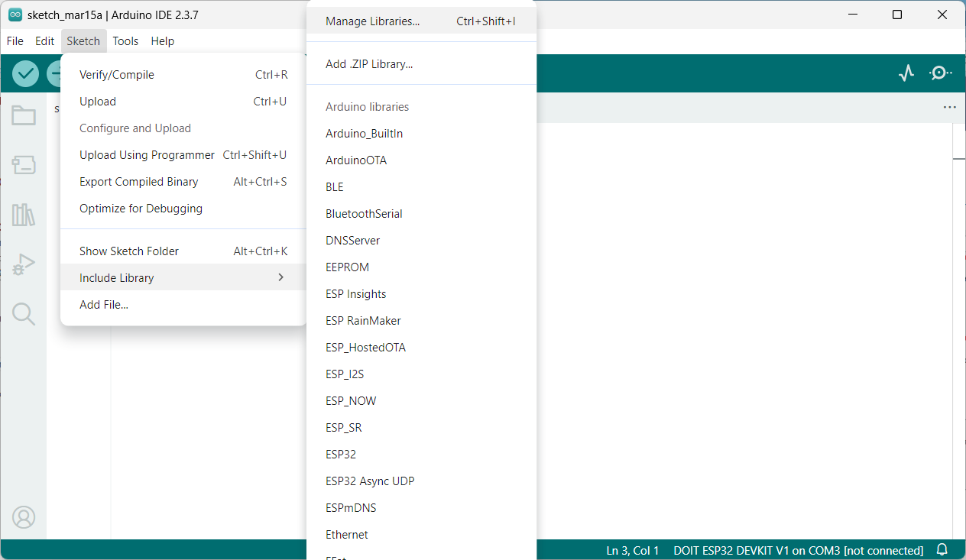
Task: Include the ESP_HostedOTA library
Action: 421,348
